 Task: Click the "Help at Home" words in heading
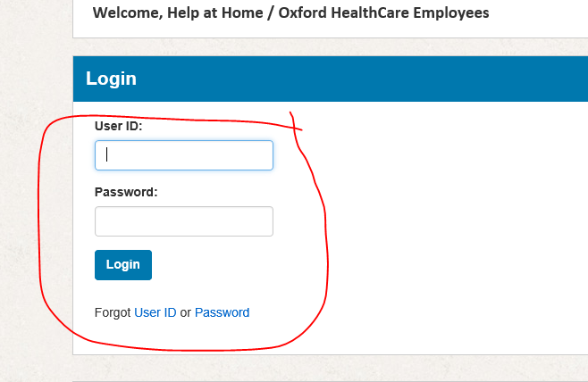[x=214, y=12]
